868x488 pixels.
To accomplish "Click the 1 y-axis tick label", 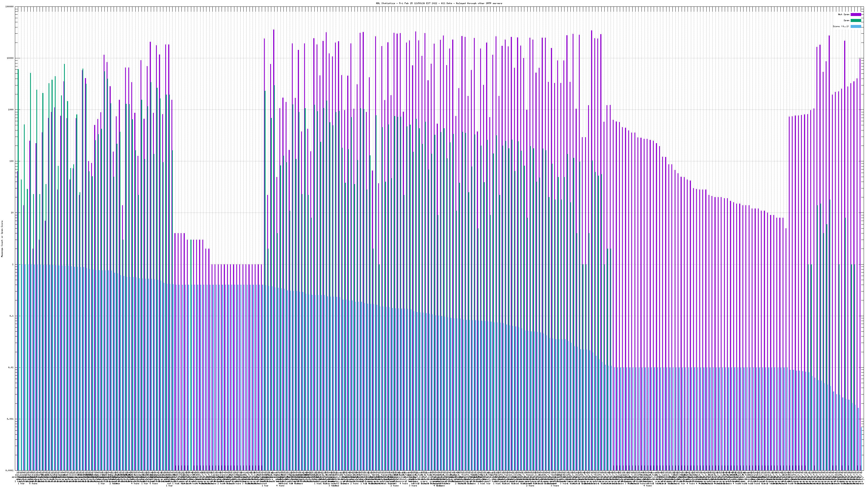I will 13,264.
